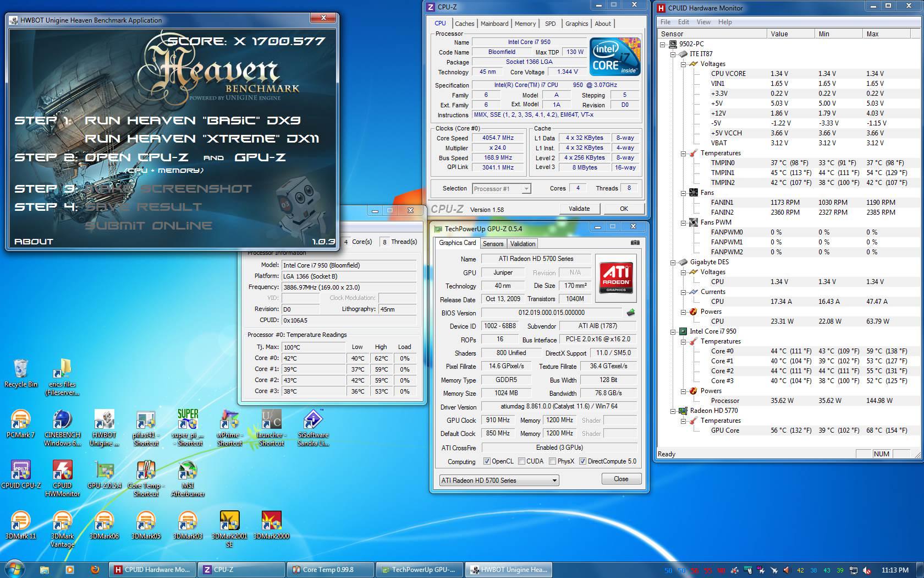Collapse Fans PWM node in HWMonitor
The width and height of the screenshot is (924, 578).
coord(683,222)
